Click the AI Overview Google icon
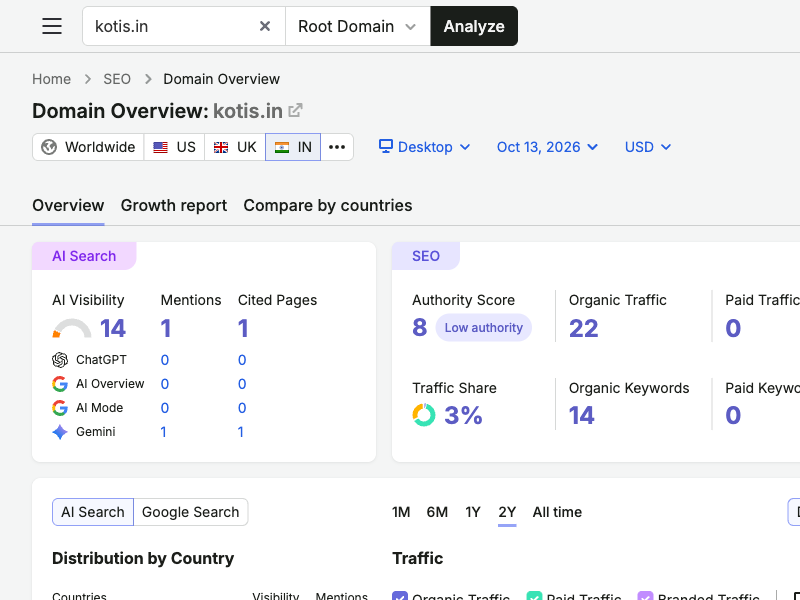The image size is (800, 600). [x=60, y=384]
